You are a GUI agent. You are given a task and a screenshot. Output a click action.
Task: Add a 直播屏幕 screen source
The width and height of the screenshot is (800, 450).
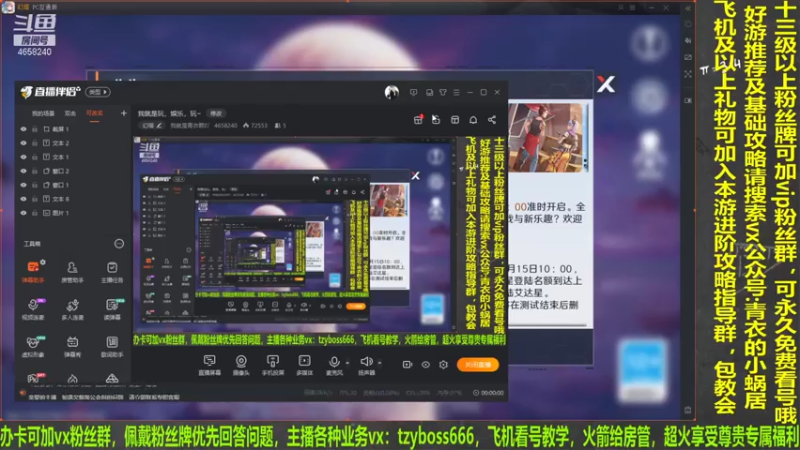pyautogui.click(x=209, y=365)
